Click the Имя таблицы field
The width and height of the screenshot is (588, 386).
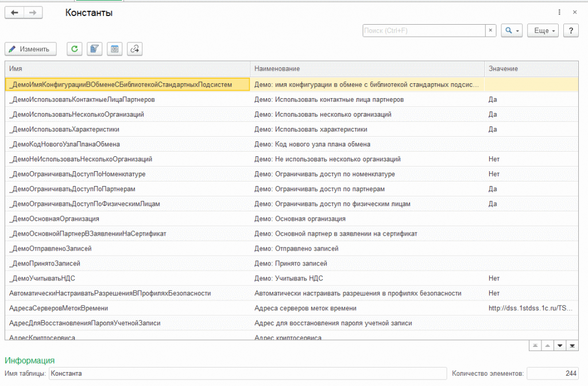tap(247, 373)
